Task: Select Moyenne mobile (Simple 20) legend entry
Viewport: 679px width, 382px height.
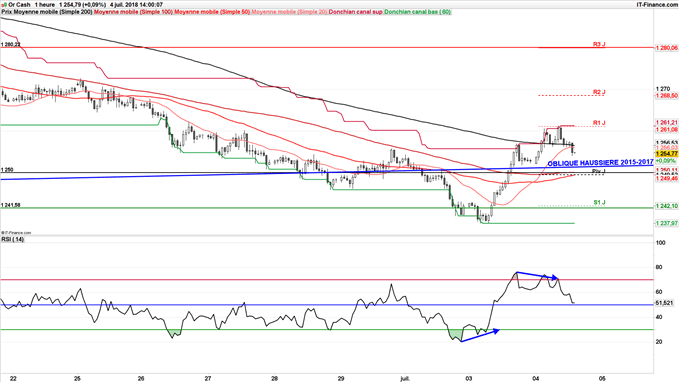Action: tap(289, 12)
